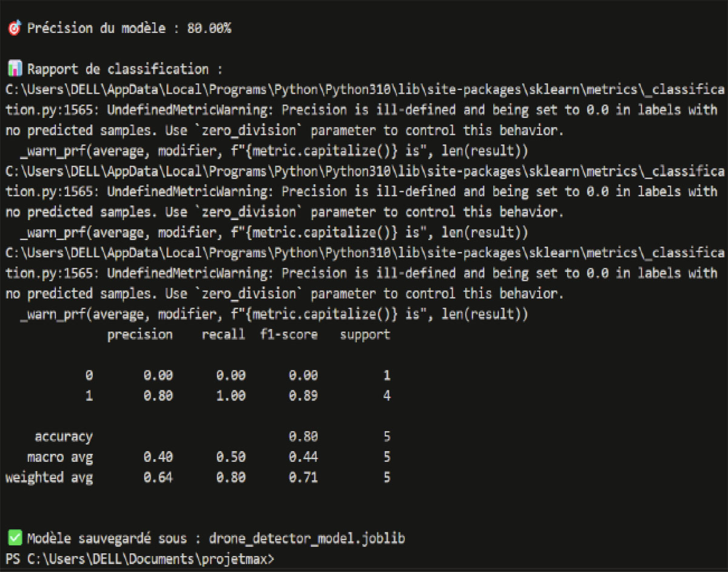728x572 pixels.
Task: Click the class 1 row label
Action: pos(89,396)
